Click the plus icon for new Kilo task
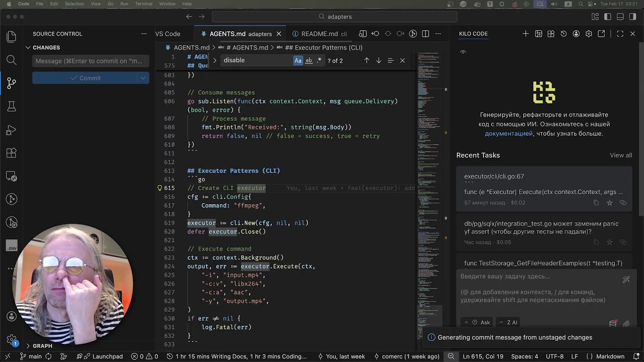Image resolution: width=644 pixels, height=362 pixels. (x=525, y=34)
